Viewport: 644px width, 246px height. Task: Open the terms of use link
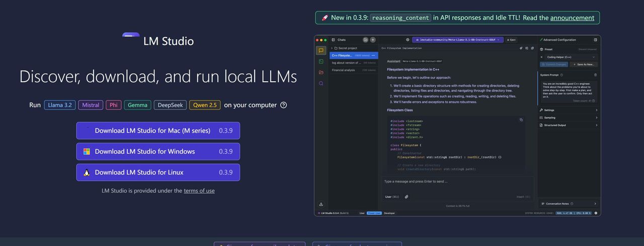coord(199,191)
